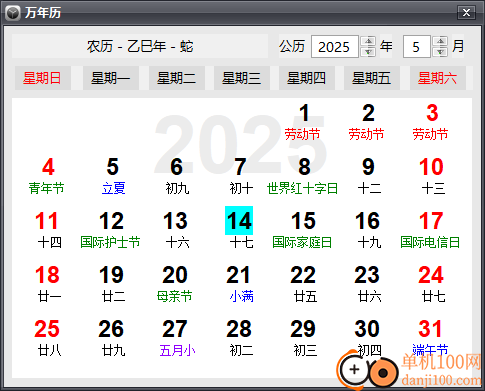Select May 21 小满
Screen dimensions: 485x391
[241, 284]
